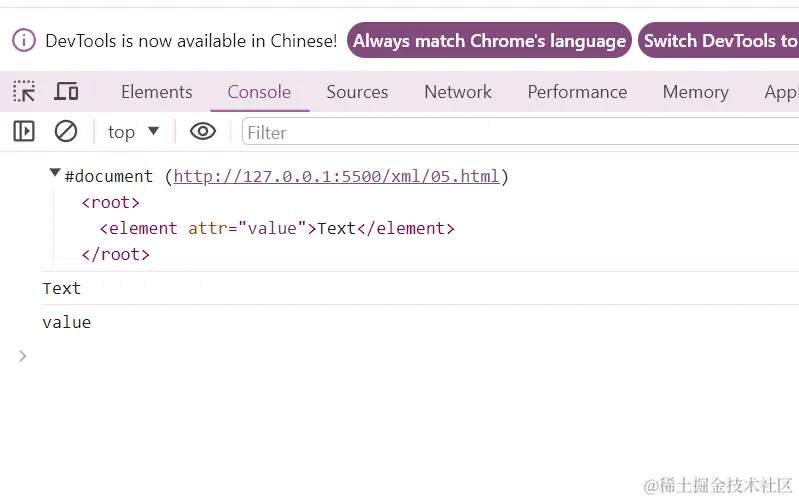799x501 pixels.
Task: Open the Performance tab
Action: click(x=577, y=92)
